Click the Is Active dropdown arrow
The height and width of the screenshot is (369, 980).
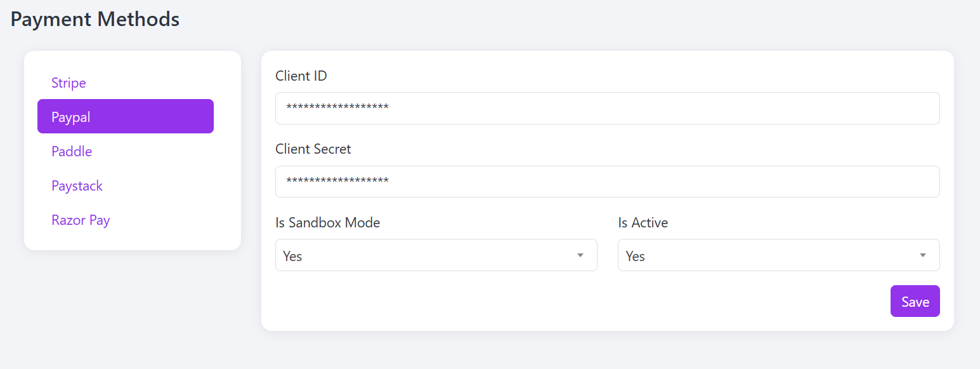(x=922, y=255)
